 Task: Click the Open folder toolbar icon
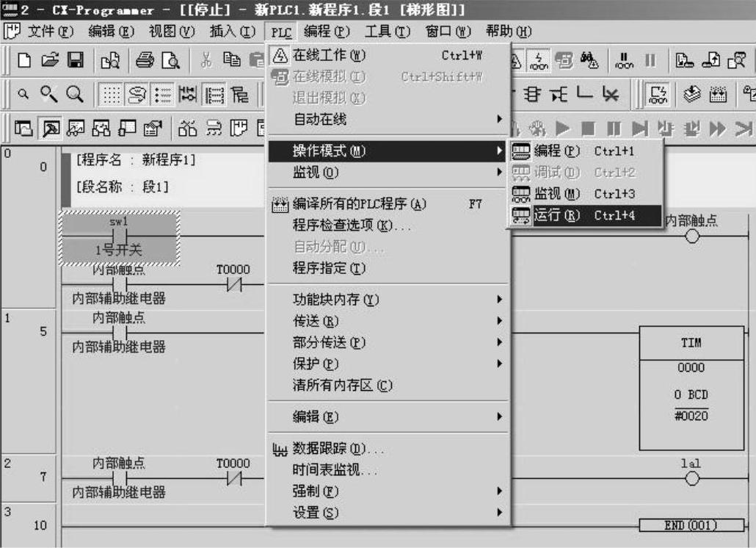click(x=50, y=60)
